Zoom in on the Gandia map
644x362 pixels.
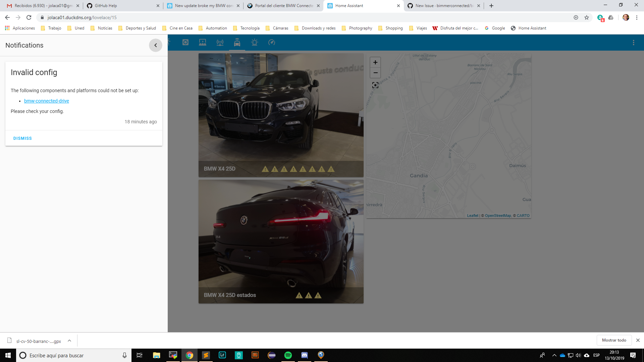tap(375, 62)
